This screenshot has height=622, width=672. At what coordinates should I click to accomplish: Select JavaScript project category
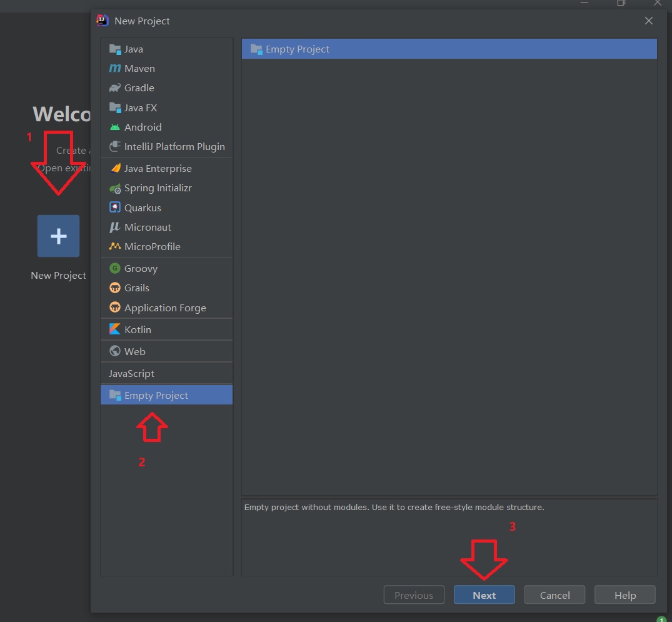[131, 373]
